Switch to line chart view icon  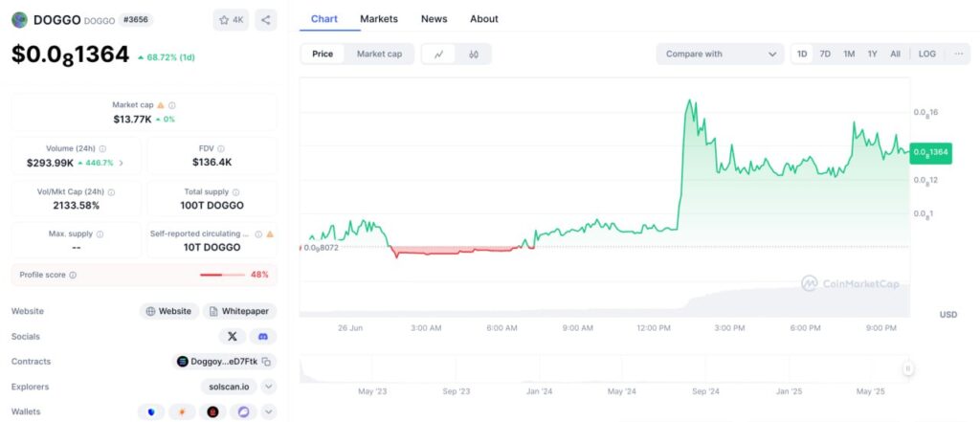pos(439,54)
